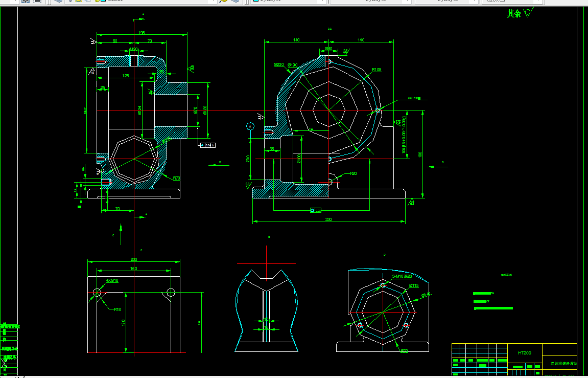Select the 35 horizontal dimension

[x=272, y=149]
